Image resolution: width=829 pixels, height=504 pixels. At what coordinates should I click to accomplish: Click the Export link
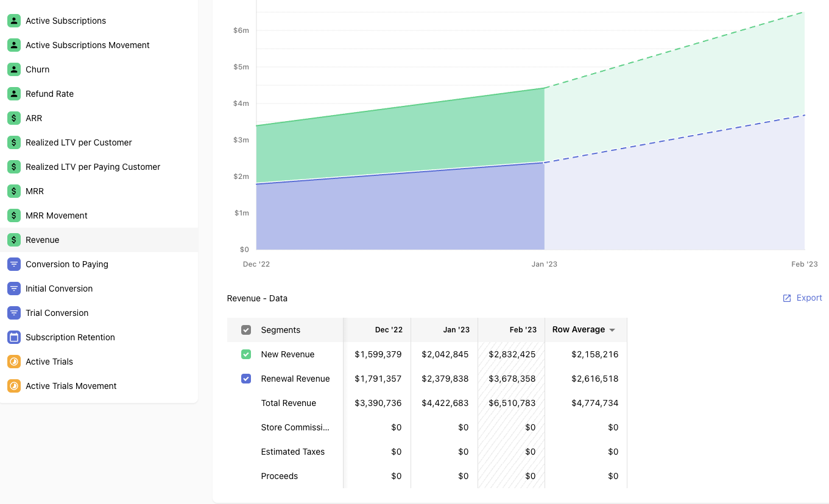click(x=809, y=298)
